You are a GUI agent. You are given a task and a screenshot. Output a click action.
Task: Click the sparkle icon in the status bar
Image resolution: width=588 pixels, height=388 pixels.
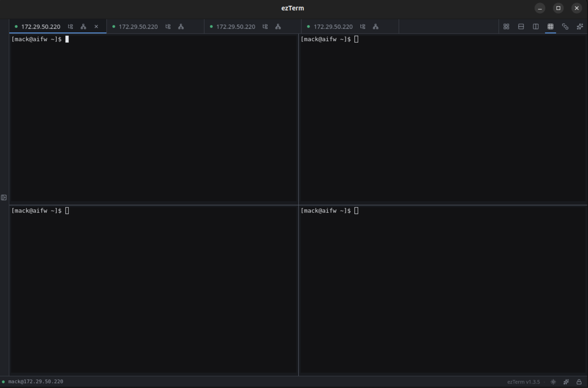(566, 382)
